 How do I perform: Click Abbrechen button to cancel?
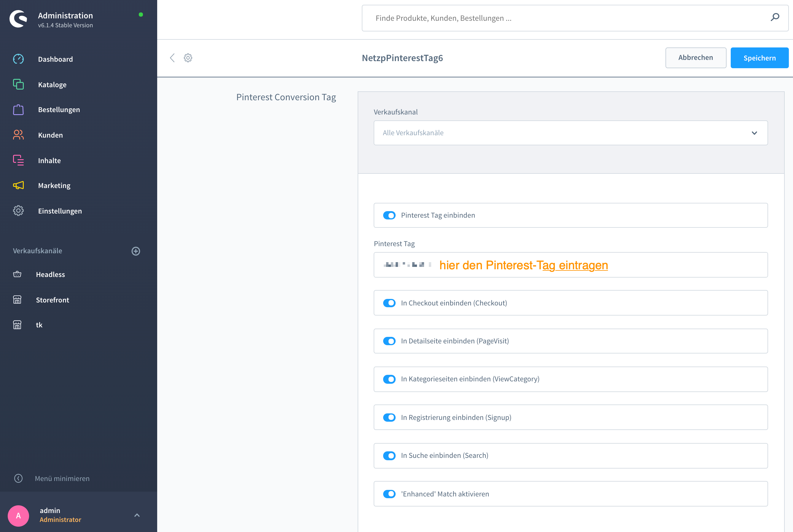coord(695,58)
